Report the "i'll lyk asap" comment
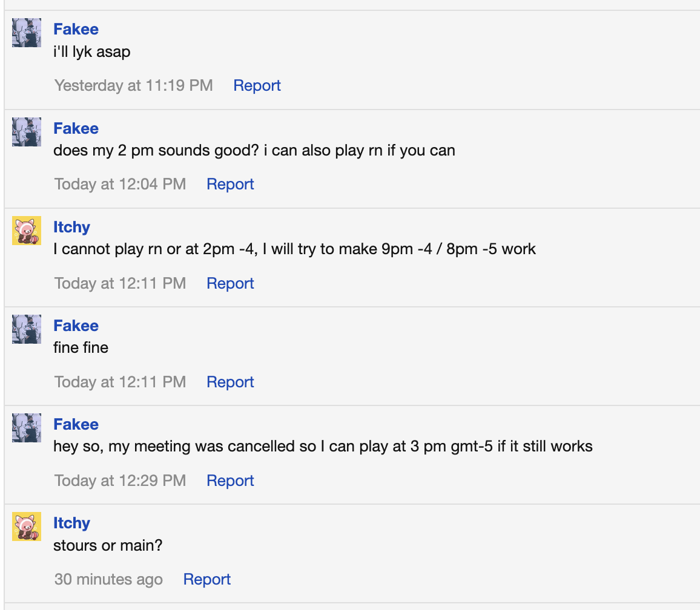The height and width of the screenshot is (610, 700). [257, 85]
